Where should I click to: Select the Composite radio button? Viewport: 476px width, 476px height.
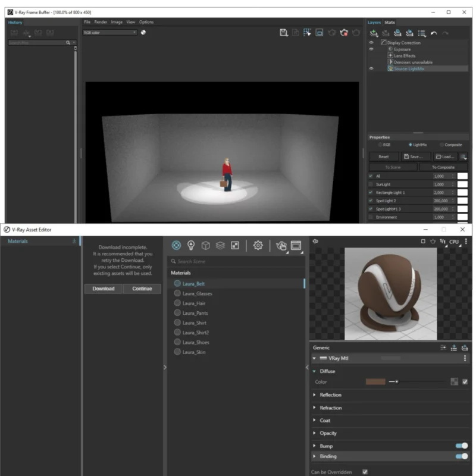coord(440,144)
